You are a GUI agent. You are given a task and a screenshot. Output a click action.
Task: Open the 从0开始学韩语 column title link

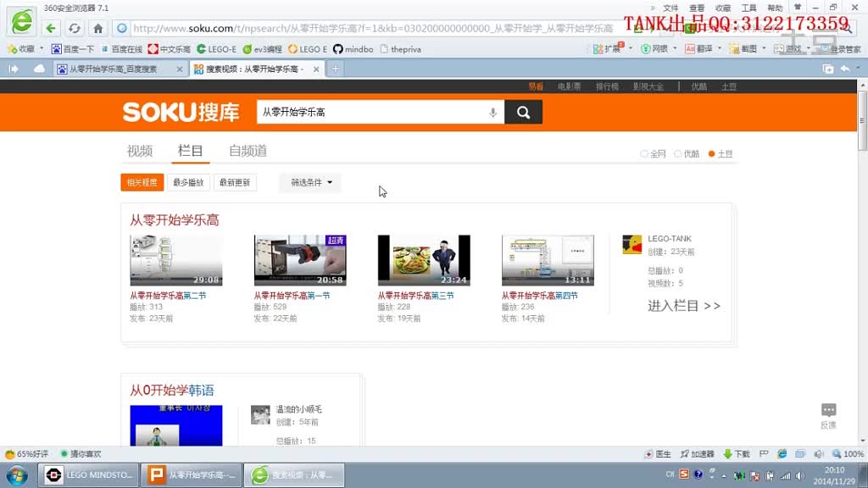click(x=172, y=391)
